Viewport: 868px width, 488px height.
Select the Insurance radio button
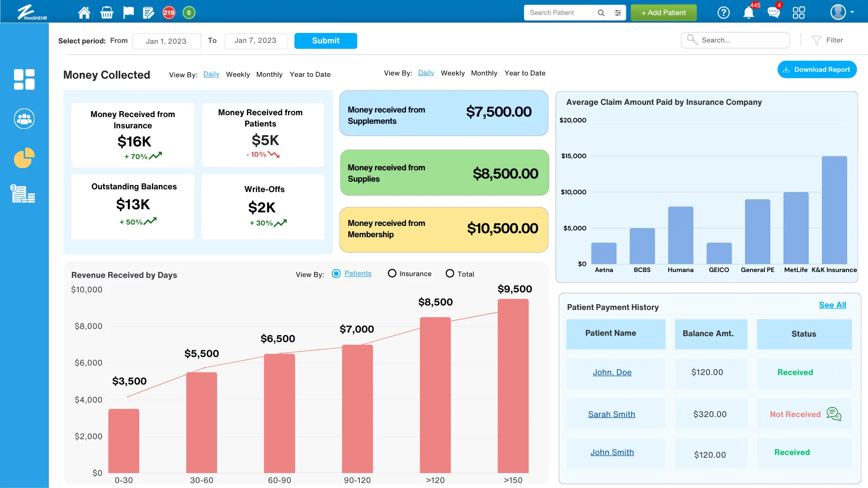392,273
